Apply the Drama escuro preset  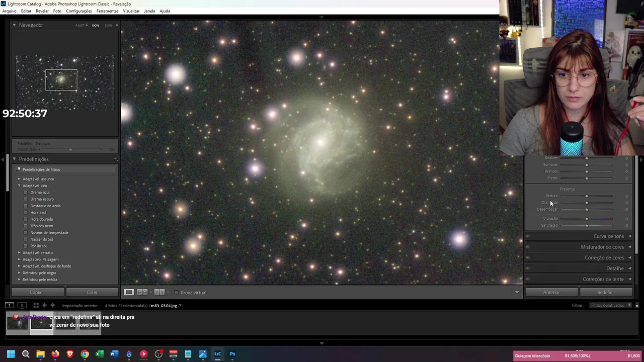point(42,199)
